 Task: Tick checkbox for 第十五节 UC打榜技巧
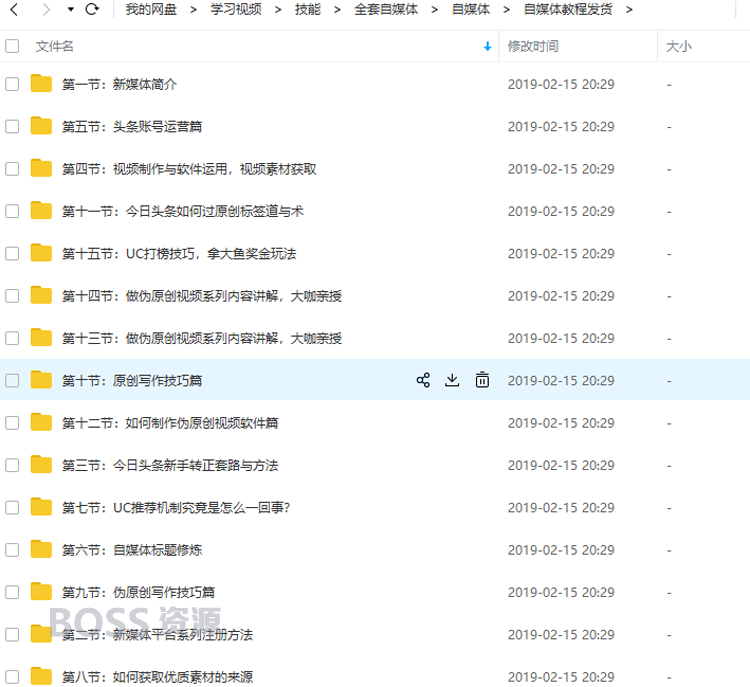(12, 254)
